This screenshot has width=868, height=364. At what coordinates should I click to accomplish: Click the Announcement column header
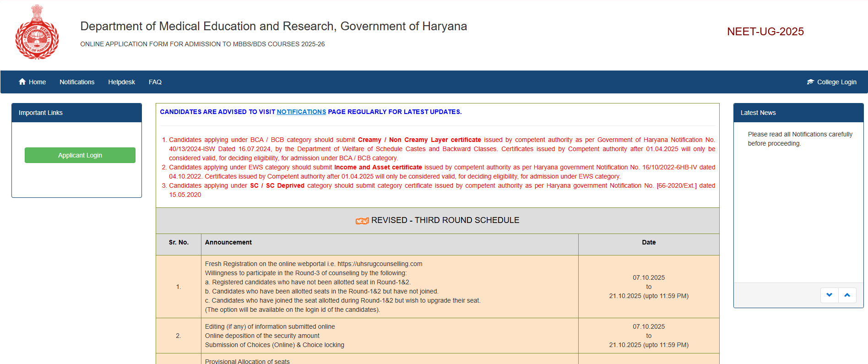pos(228,242)
